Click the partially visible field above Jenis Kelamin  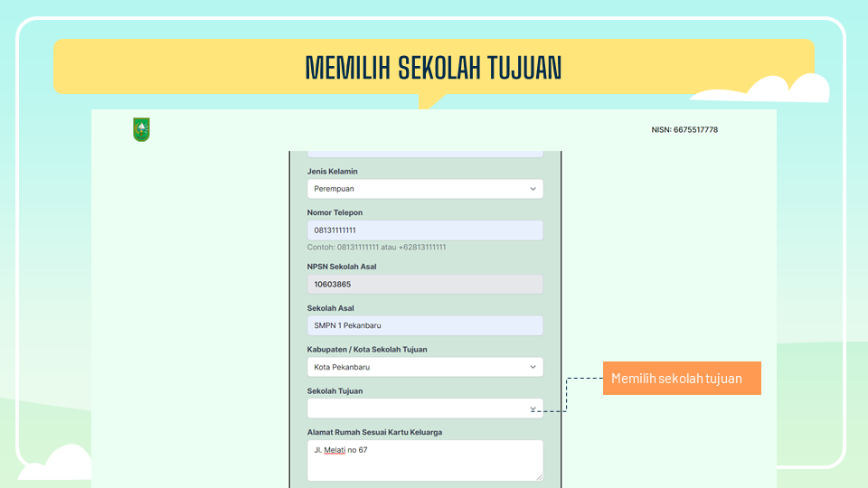point(425,153)
